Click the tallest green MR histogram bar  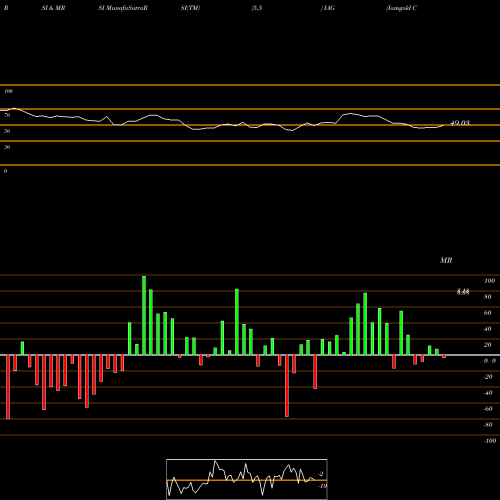click(x=144, y=315)
